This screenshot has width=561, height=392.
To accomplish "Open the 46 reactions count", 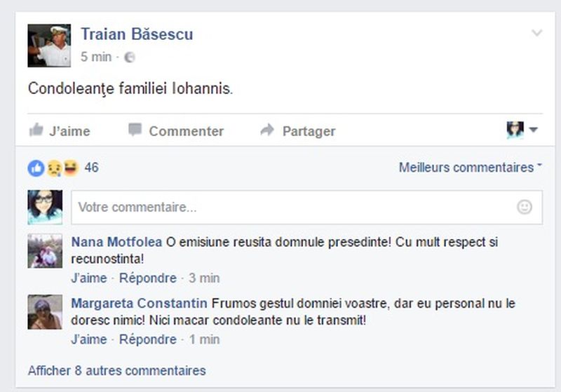I will pos(92,168).
